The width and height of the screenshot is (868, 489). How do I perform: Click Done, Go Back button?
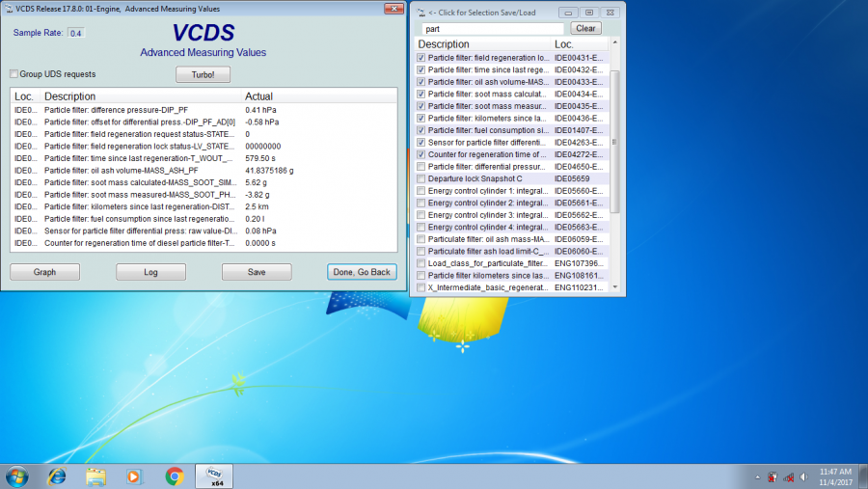tap(362, 272)
